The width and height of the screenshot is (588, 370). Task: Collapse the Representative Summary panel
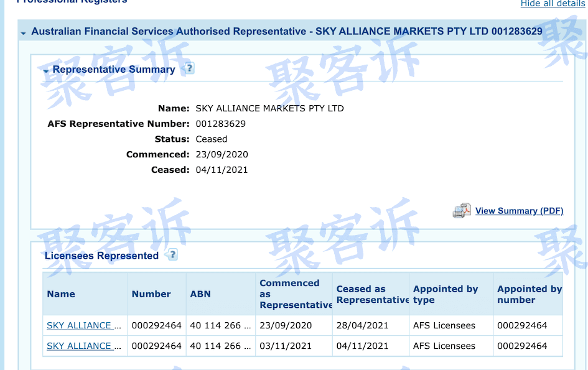coord(46,71)
